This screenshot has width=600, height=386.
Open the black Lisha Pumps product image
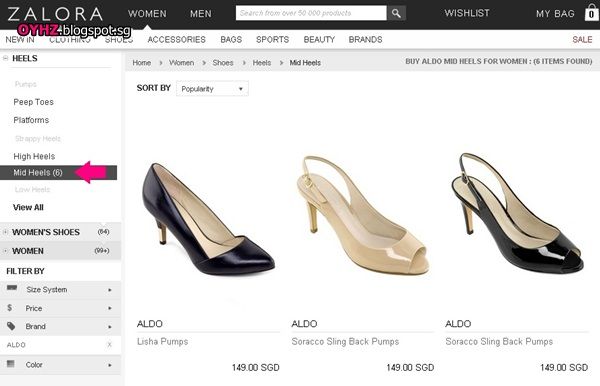208,219
